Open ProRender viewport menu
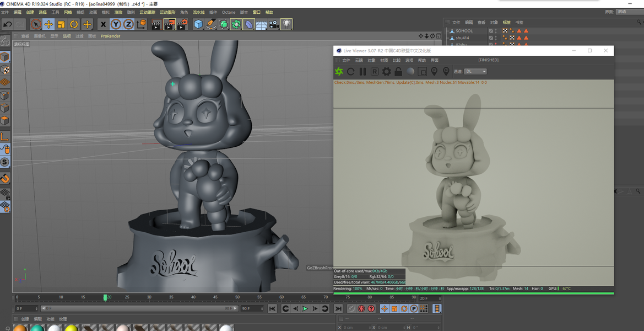Viewport: 644px width, 331px height. click(111, 36)
